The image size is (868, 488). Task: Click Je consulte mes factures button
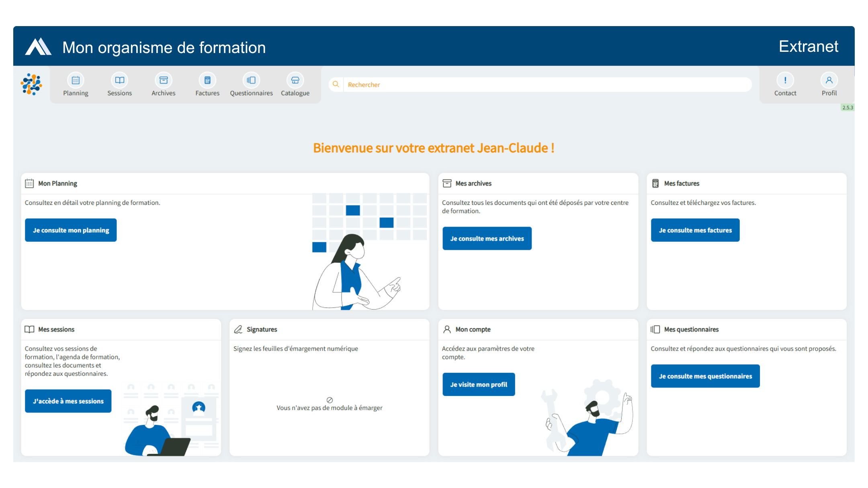tap(695, 230)
